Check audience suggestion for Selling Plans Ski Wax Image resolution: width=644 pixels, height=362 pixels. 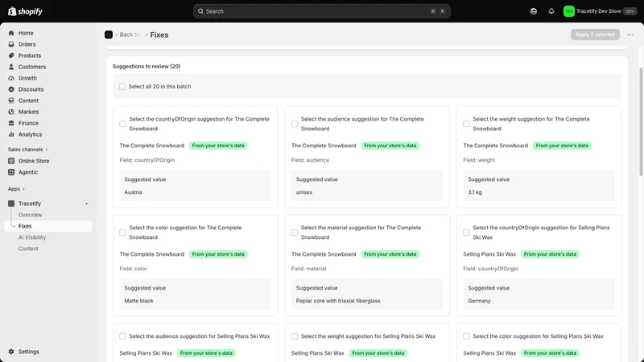pos(122,336)
